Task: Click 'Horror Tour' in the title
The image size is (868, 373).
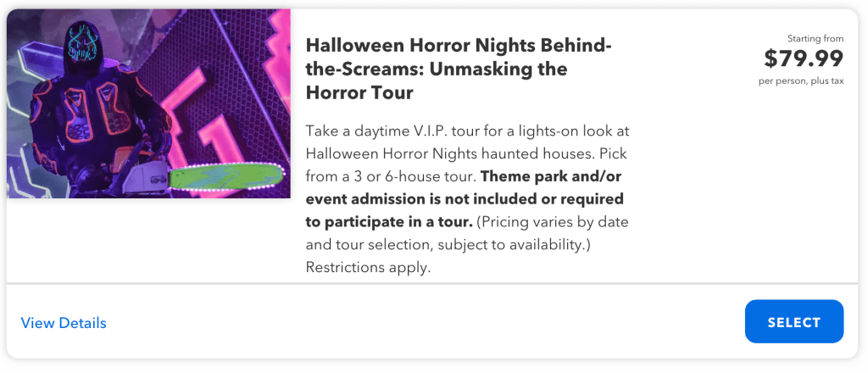Action: pos(359,91)
